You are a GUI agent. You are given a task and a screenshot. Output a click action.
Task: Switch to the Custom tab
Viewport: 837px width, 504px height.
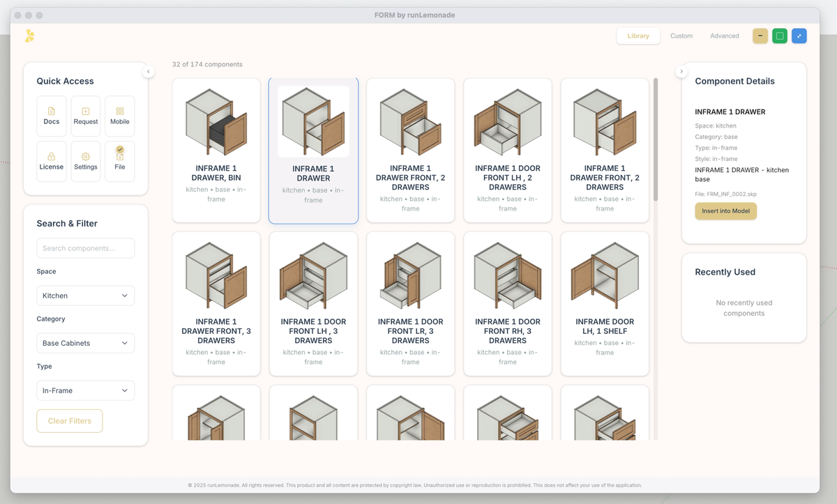coord(681,36)
